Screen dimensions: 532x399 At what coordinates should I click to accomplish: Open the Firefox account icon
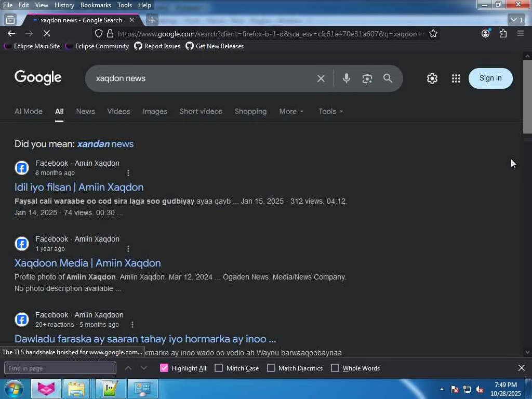click(x=486, y=34)
